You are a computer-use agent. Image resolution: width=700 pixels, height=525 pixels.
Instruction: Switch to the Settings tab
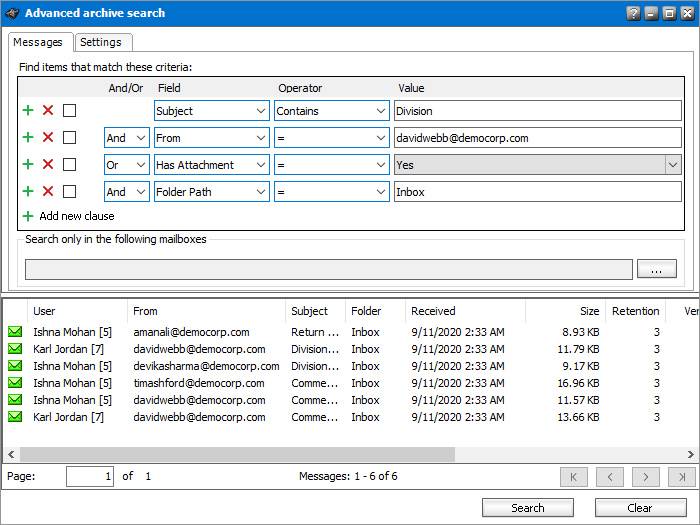pos(101,42)
